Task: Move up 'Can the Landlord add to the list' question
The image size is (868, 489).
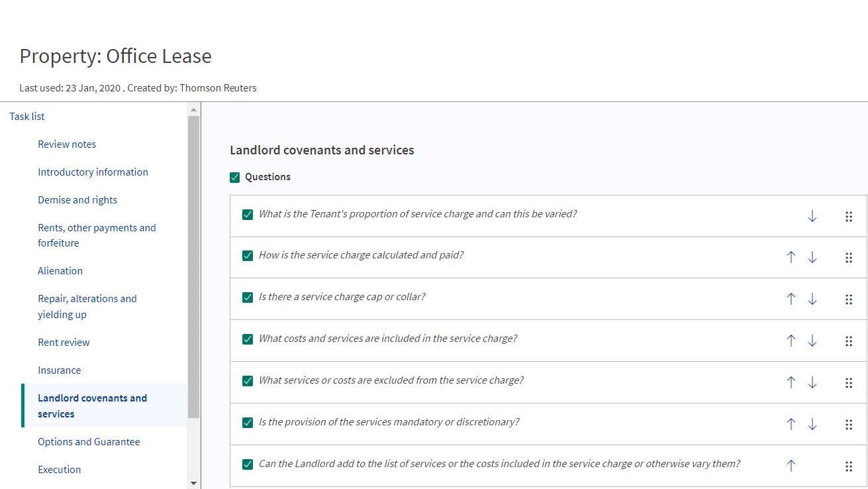Action: [791, 466]
